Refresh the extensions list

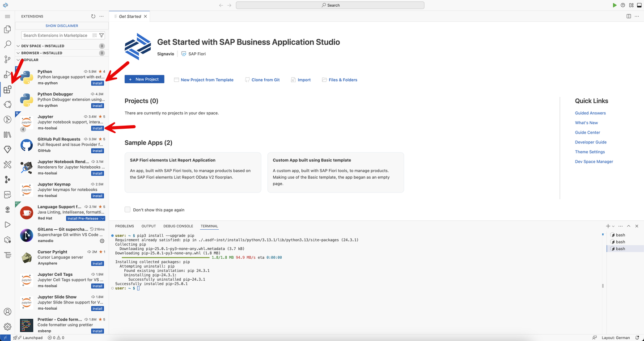coord(93,17)
